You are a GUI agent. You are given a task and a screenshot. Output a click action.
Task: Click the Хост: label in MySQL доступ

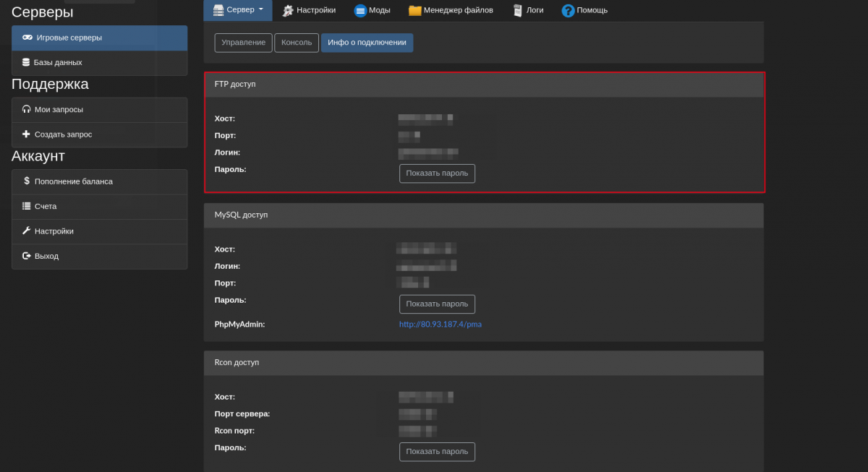(225, 249)
